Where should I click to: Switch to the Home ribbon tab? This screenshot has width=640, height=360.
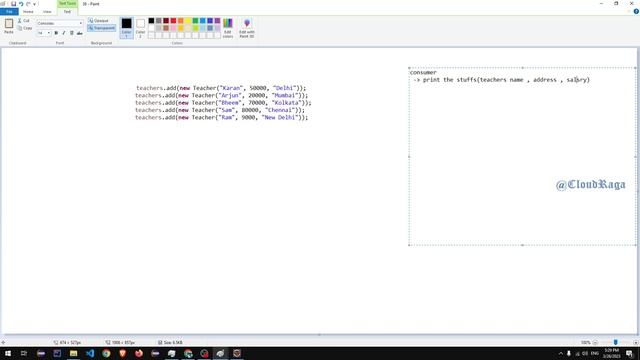coord(28,11)
